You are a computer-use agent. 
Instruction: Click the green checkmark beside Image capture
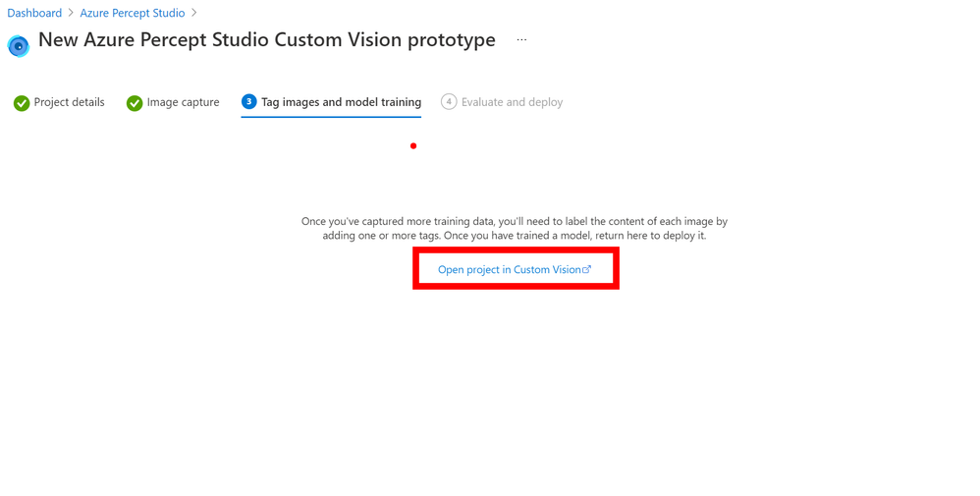(x=135, y=103)
